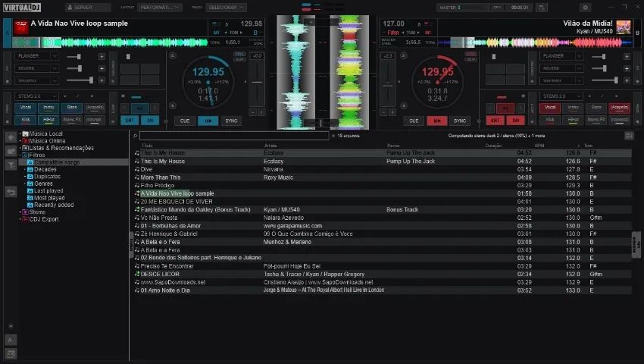The height and width of the screenshot is (364, 644).
Task: Select the Genres filter folder
Action: [x=43, y=184]
